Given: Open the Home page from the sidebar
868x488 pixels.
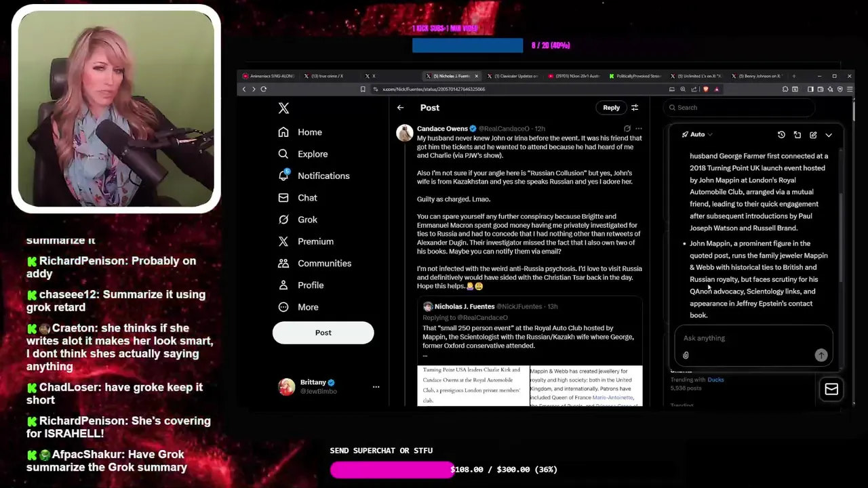Looking at the screenshot, I should (300, 132).
